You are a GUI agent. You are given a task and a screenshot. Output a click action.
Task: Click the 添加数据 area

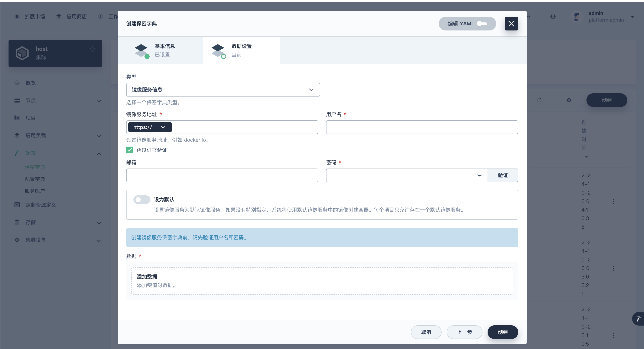322,281
